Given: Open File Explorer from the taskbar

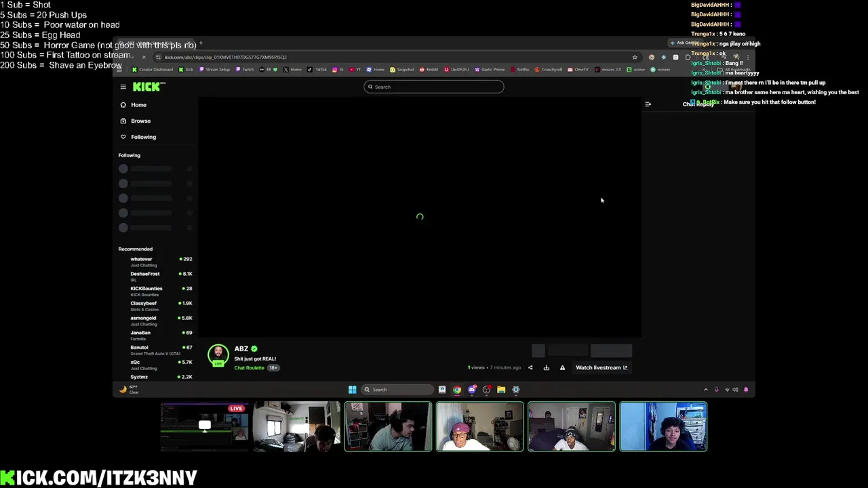Looking at the screenshot, I should coord(501,390).
